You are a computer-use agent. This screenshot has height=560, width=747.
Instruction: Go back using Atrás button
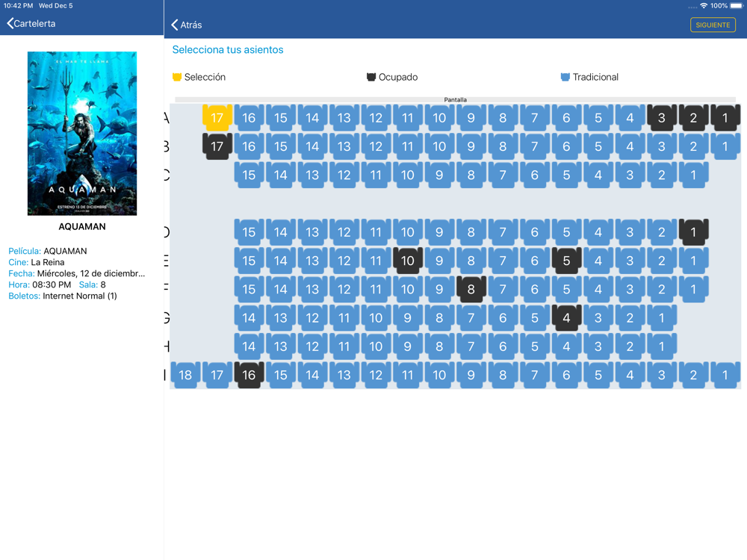pos(187,25)
